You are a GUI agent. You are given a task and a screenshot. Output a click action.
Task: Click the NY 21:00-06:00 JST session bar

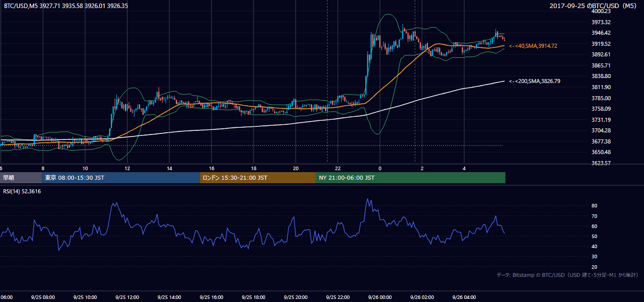coord(411,178)
